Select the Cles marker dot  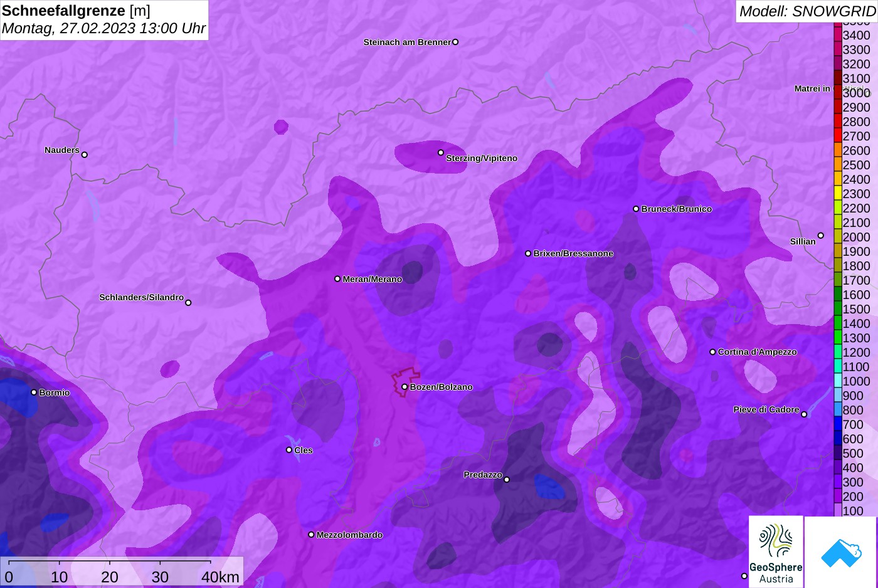click(289, 450)
